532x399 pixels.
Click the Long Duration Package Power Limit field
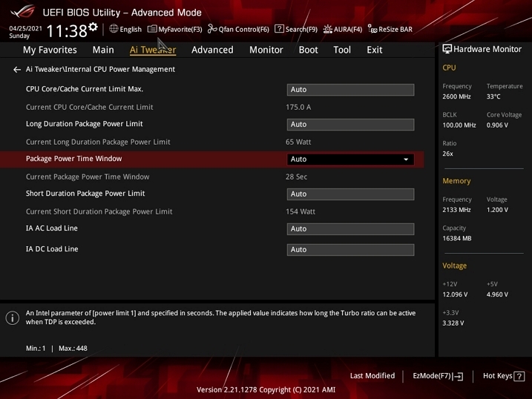(x=350, y=125)
